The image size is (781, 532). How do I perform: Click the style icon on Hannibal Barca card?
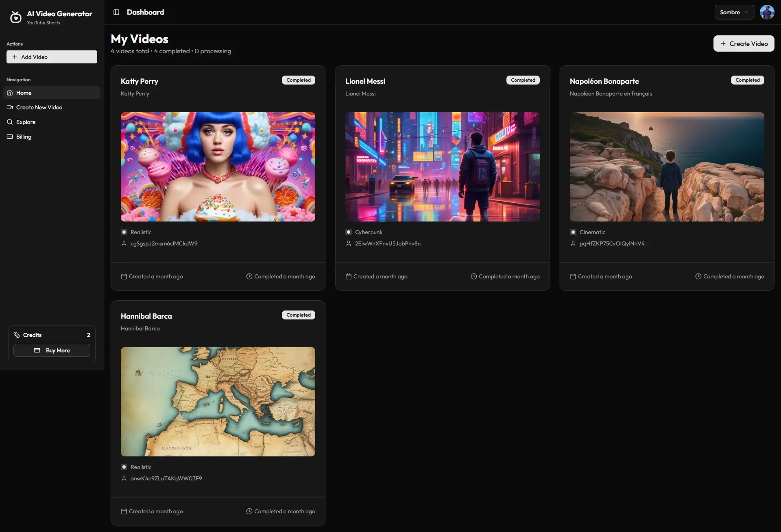pyautogui.click(x=124, y=467)
